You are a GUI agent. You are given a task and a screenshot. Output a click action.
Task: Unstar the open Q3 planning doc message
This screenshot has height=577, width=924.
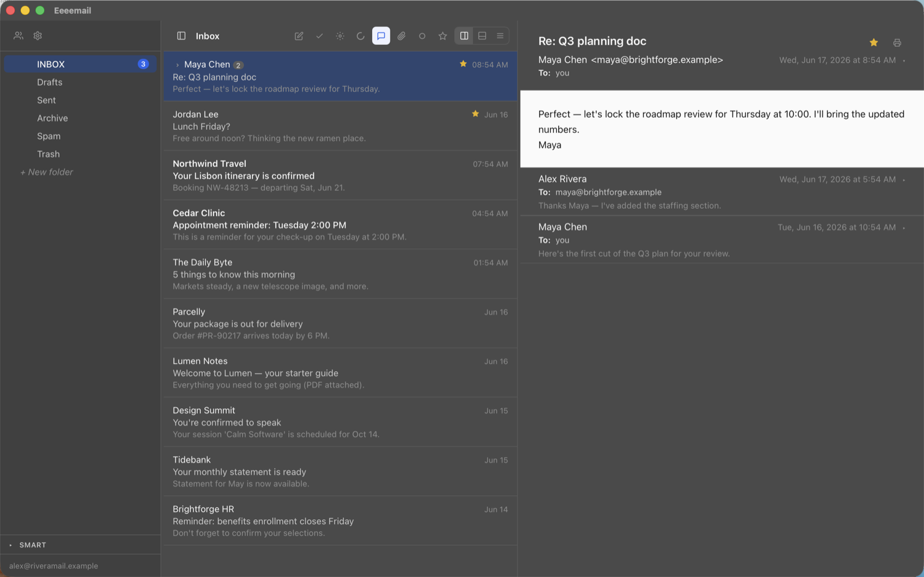click(873, 42)
